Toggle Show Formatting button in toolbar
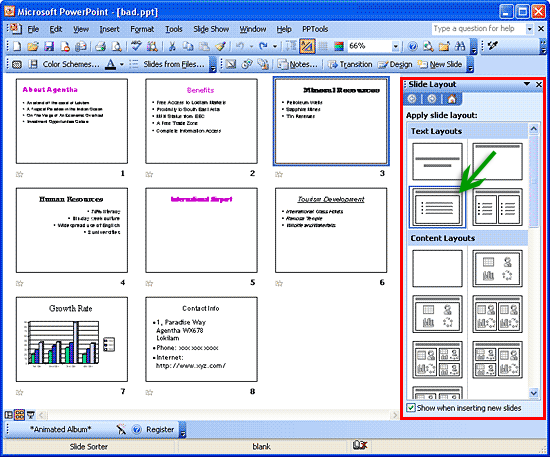 coord(307,46)
